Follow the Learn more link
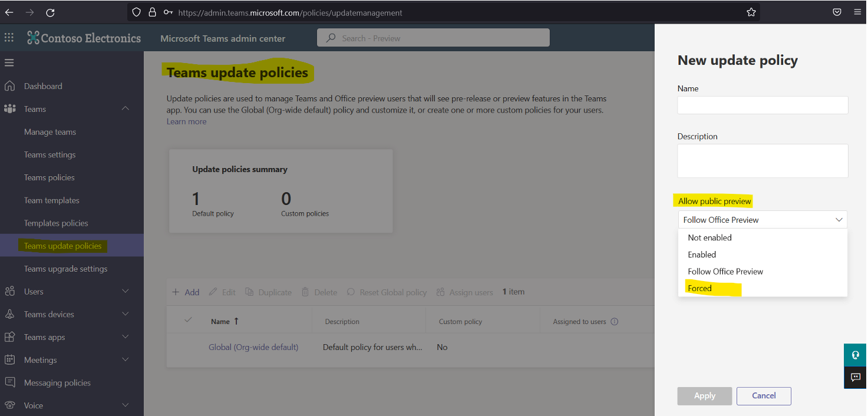The width and height of the screenshot is (868, 416). pyautogui.click(x=186, y=121)
